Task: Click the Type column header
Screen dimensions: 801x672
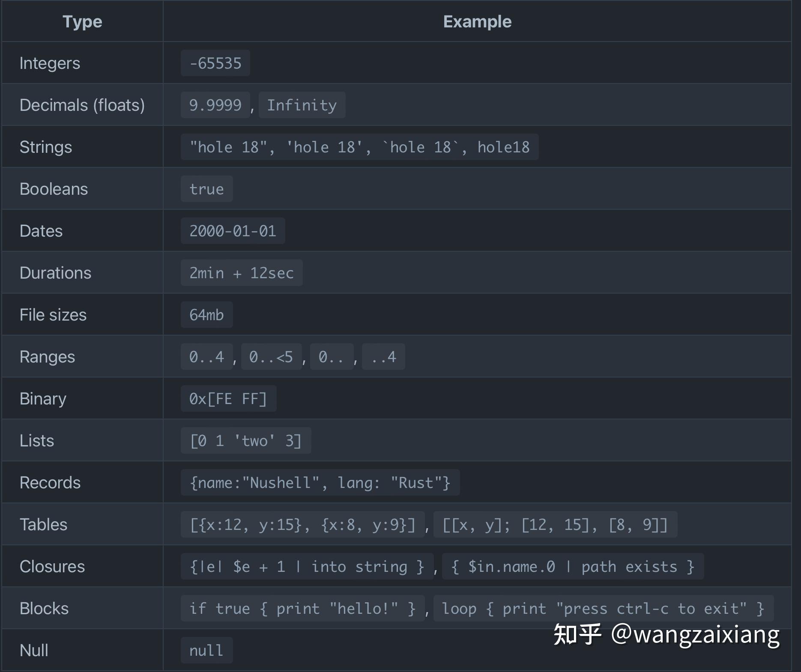Action: click(82, 21)
